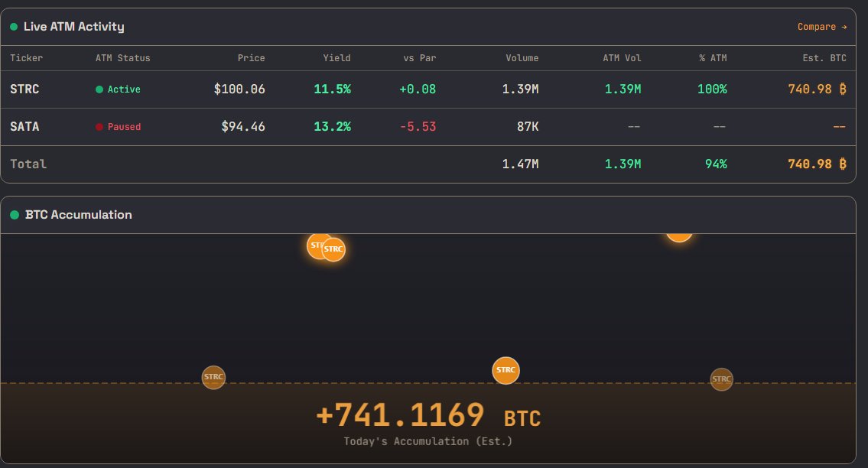Select the vs Par column header
This screenshot has width=868, height=468.
coord(419,58)
